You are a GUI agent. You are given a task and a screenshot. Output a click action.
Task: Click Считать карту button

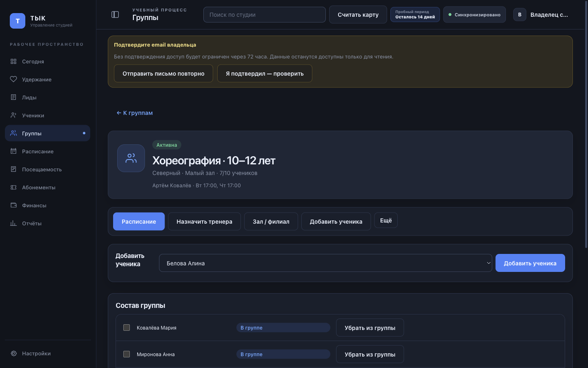[x=358, y=15]
